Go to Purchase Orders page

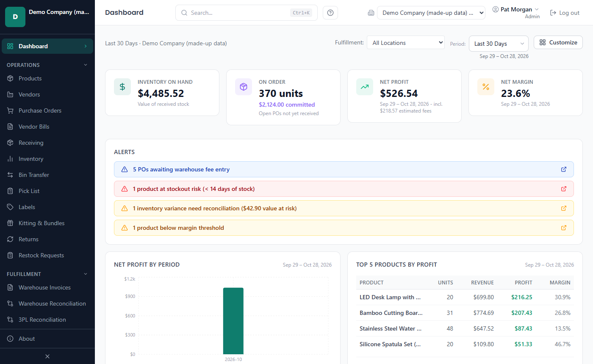coord(47,110)
